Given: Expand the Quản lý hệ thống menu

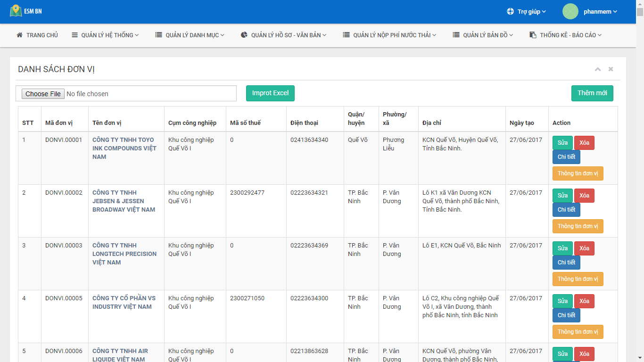Looking at the screenshot, I should point(105,35).
